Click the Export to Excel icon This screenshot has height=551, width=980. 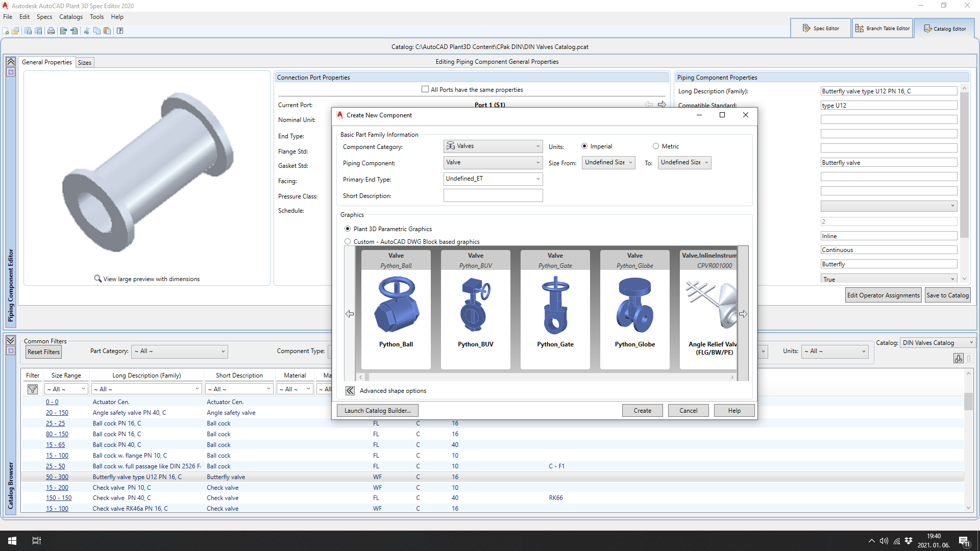pyautogui.click(x=63, y=31)
